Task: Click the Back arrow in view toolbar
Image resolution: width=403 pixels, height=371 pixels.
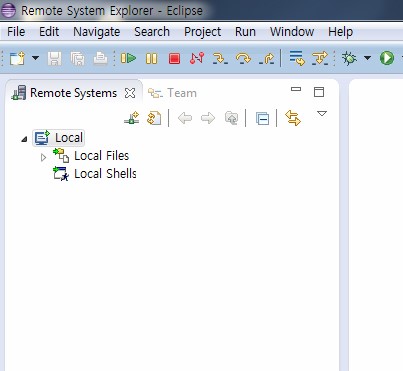Action: click(185, 118)
